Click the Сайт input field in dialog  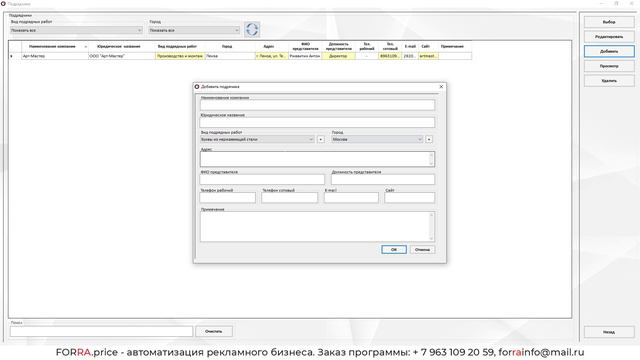coord(409,198)
